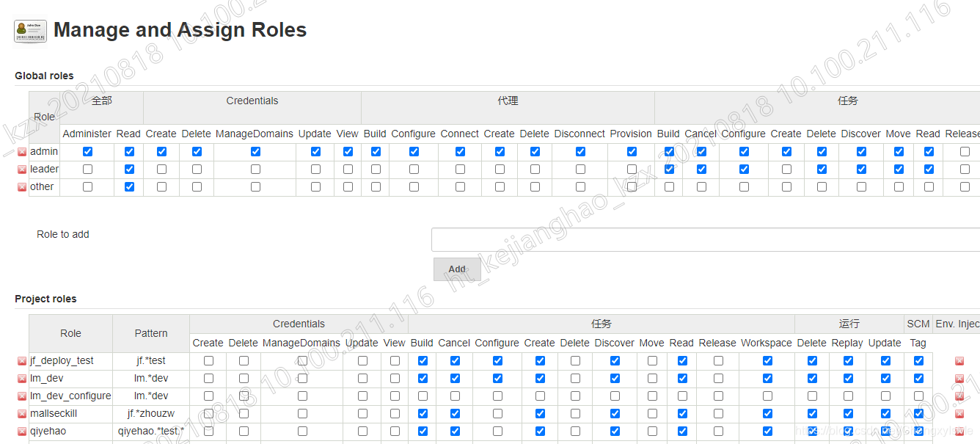The width and height of the screenshot is (980, 444).
Task: Enable Administer for the leader role
Action: 88,170
